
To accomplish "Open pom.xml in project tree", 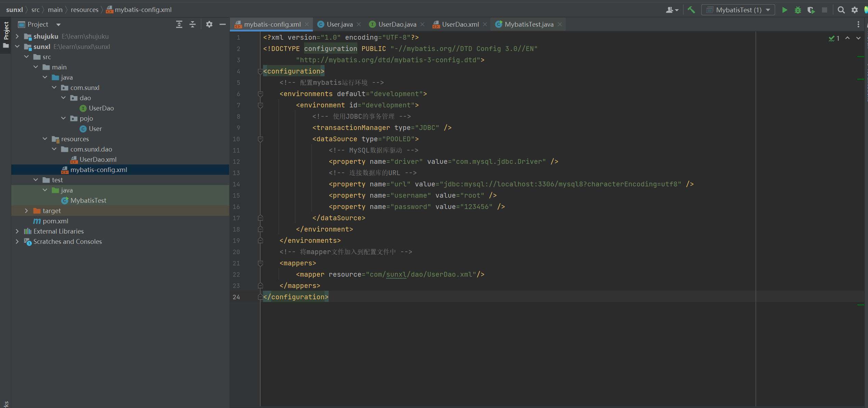I will click(55, 221).
